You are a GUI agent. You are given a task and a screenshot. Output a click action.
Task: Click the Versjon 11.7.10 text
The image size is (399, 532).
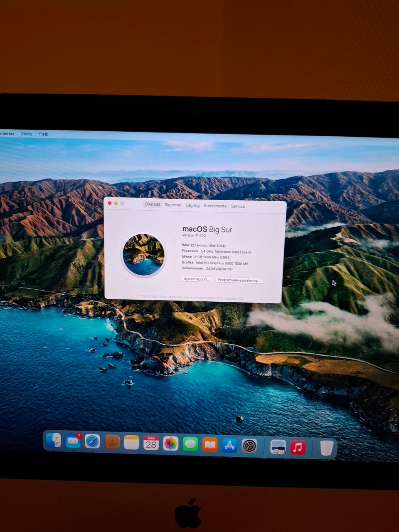pyautogui.click(x=194, y=236)
